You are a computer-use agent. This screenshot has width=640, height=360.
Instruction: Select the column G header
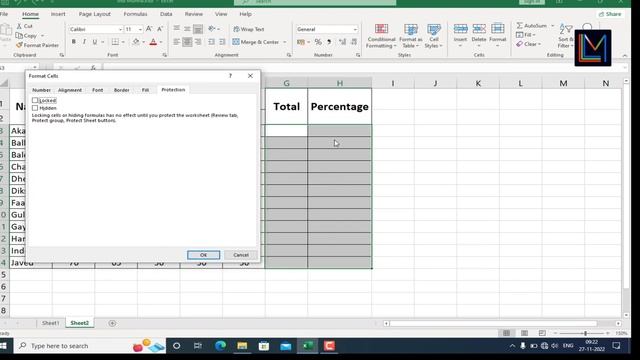287,83
